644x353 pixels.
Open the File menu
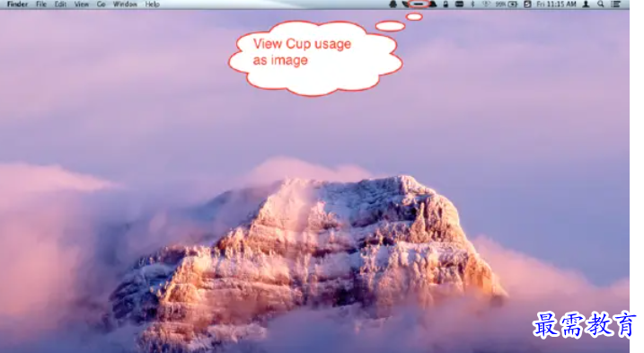tap(41, 4)
